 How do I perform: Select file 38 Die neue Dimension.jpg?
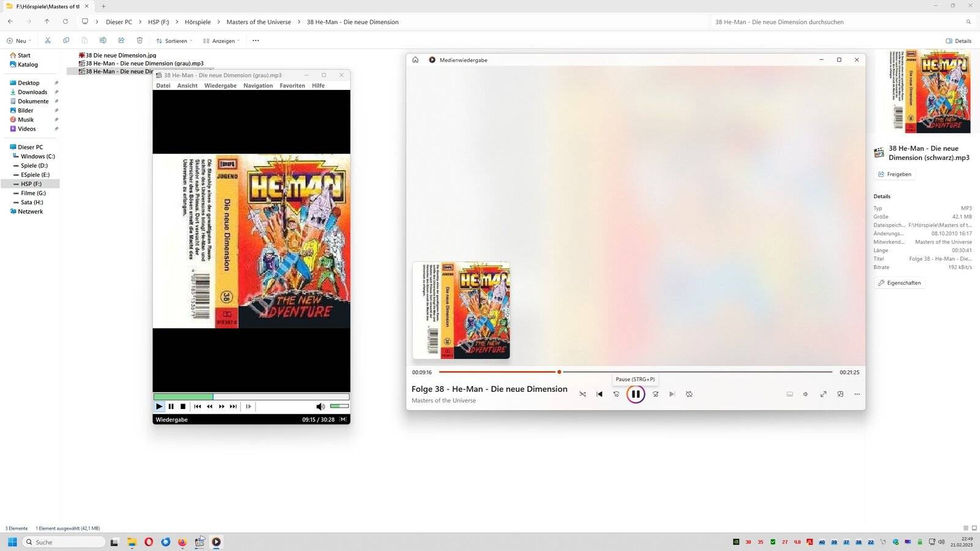point(121,55)
